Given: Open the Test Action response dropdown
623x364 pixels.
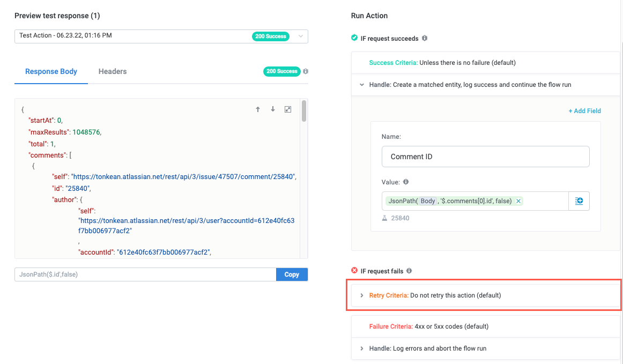Looking at the screenshot, I should coord(300,36).
